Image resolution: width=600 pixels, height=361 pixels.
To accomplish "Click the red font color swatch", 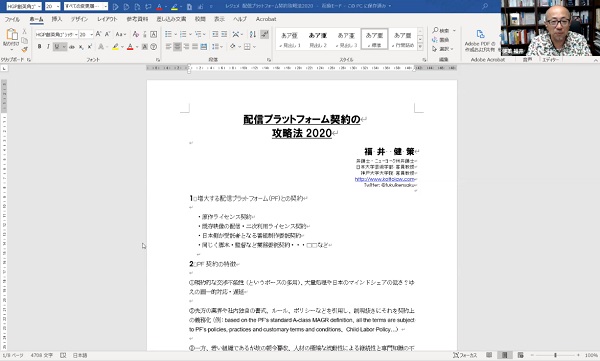I will [130, 47].
